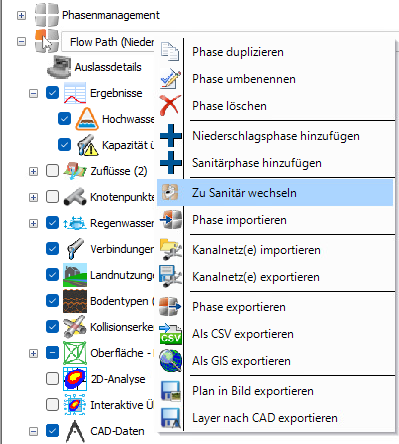Enable the Zuflüsse (2) checkbox

tap(52, 171)
